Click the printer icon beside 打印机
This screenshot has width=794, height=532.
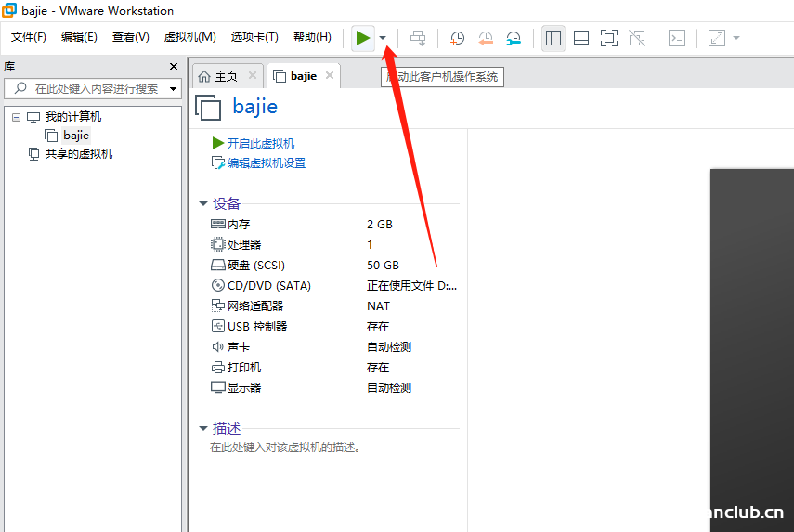tap(217, 367)
